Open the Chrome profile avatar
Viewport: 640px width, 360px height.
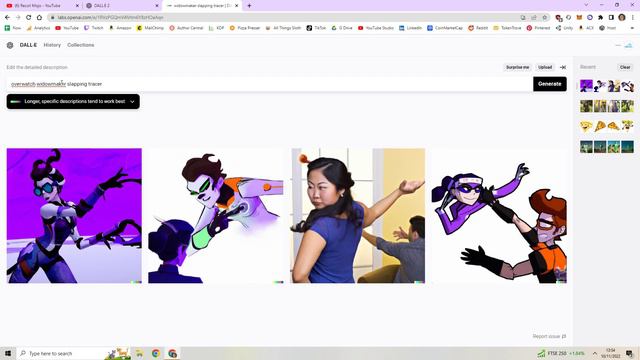coord(622,18)
